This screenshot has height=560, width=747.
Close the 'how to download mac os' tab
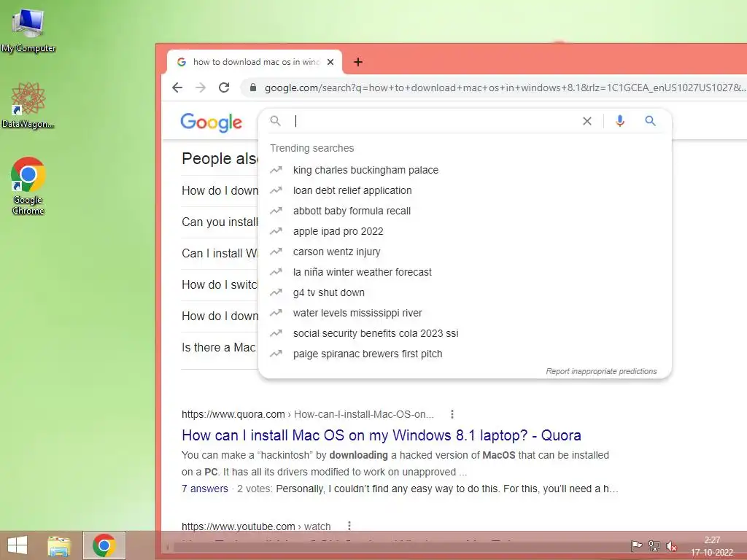tap(330, 62)
